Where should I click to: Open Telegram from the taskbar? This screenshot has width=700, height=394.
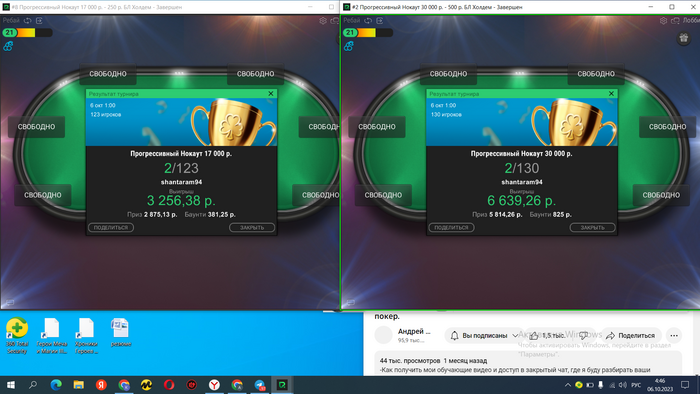(x=259, y=385)
